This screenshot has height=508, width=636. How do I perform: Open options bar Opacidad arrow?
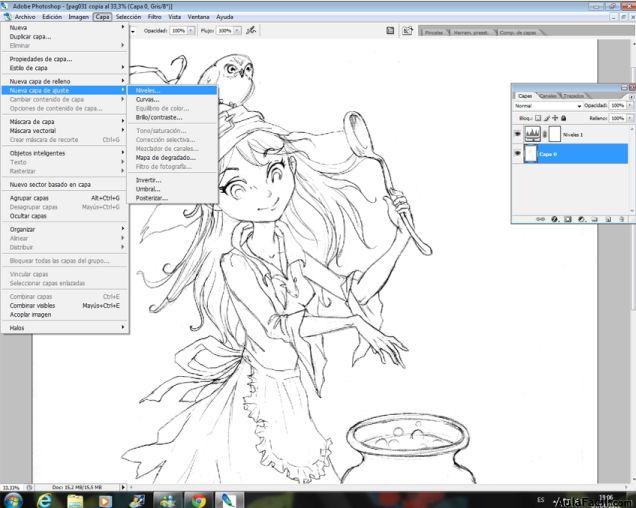pyautogui.click(x=190, y=30)
